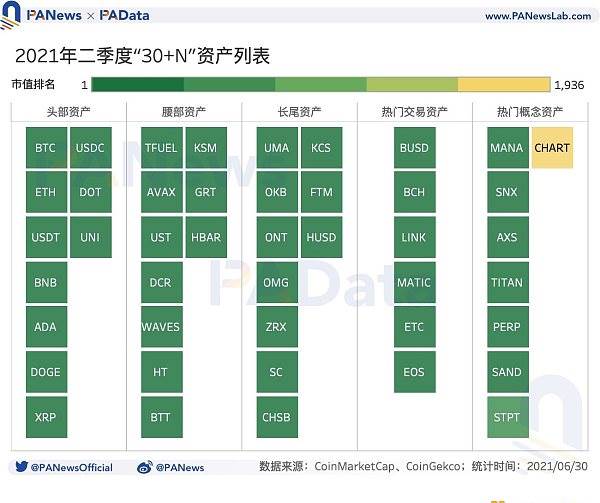Select the HT tile

[162, 372]
